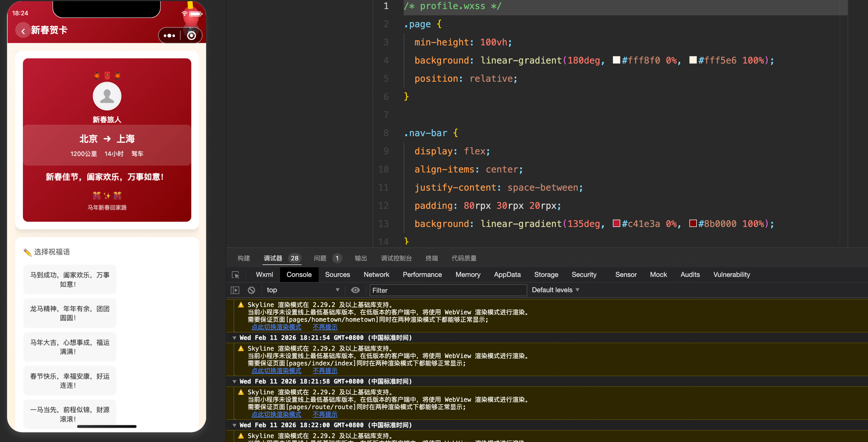Viewport: 868px width, 442px height.
Task: Toggle the console sidebar panel icon
Action: tap(235, 290)
